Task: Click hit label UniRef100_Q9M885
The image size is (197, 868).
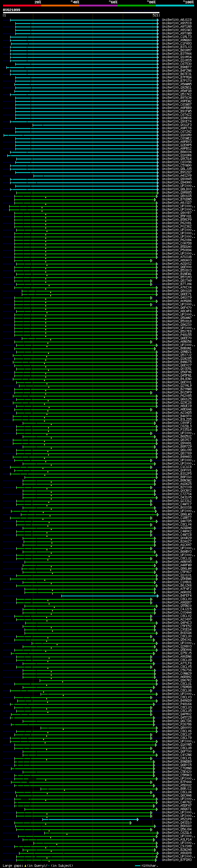Action: 177,192
